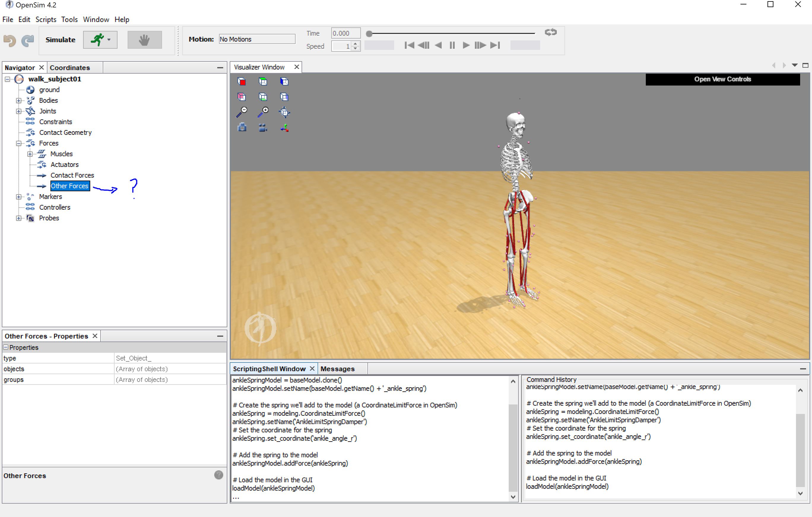Click the blue left-face view cube icon

pos(284,81)
